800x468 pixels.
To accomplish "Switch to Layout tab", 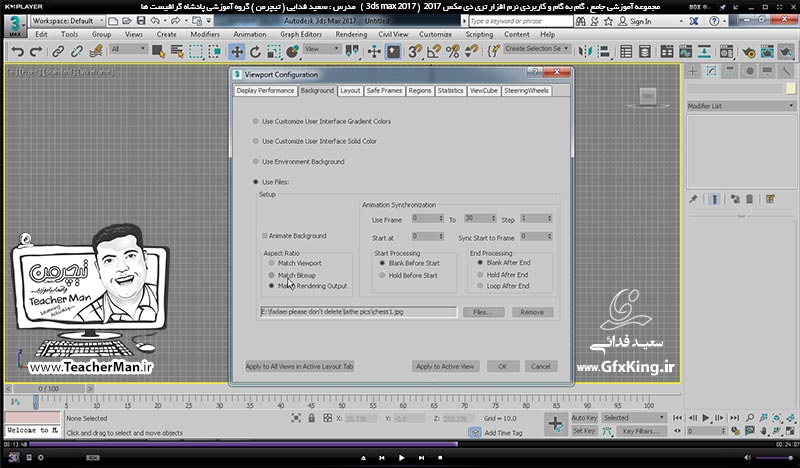I will tap(350, 91).
